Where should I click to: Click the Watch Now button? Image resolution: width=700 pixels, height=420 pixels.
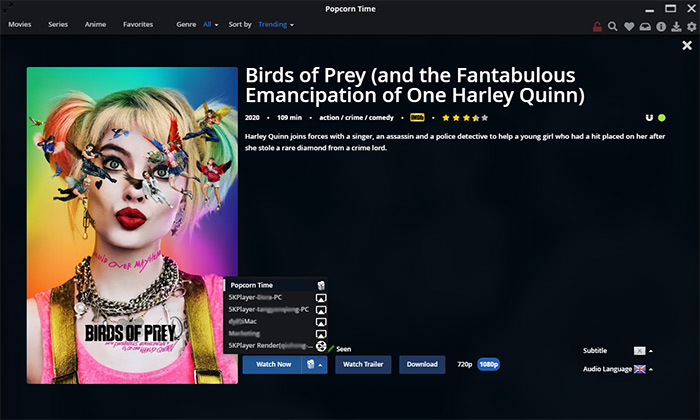(273, 365)
